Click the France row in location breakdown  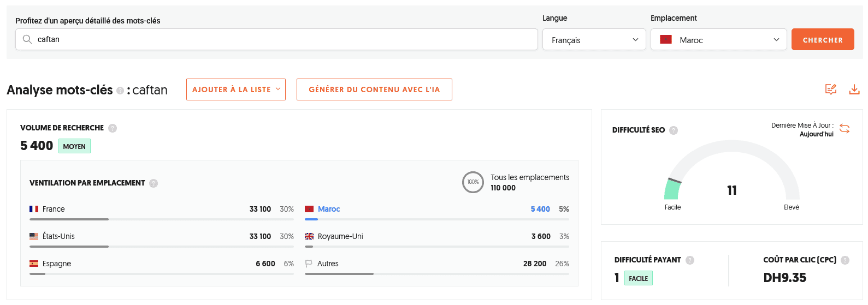[54, 209]
